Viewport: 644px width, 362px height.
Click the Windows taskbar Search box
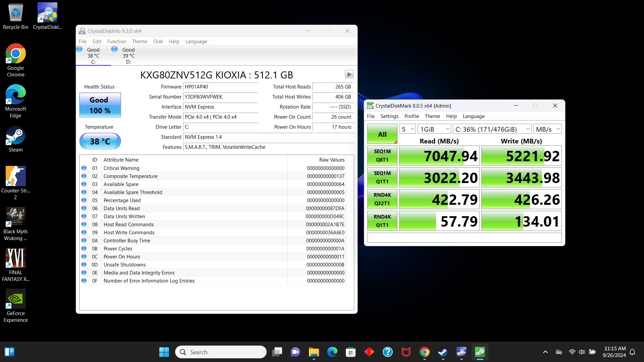[x=221, y=352]
